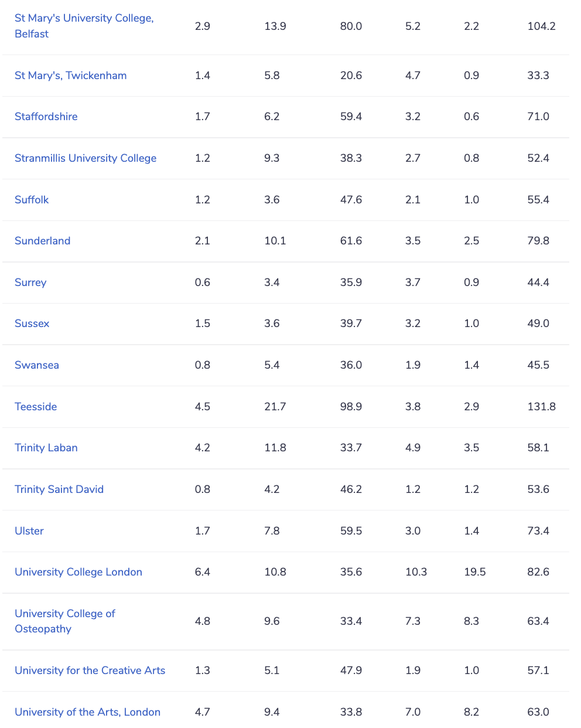Open University for the Creative Arts link
The width and height of the screenshot is (581, 728).
pyautogui.click(x=90, y=671)
